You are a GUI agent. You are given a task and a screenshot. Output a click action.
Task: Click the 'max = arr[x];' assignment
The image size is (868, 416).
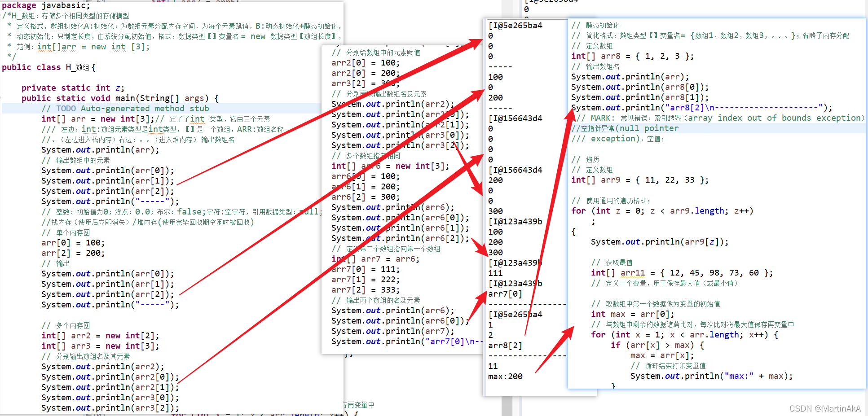coord(662,355)
